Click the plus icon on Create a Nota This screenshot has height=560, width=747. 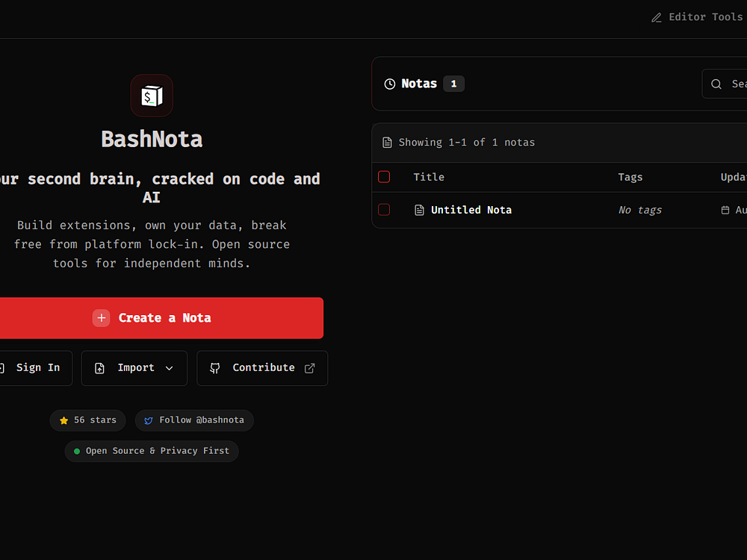pos(101,318)
